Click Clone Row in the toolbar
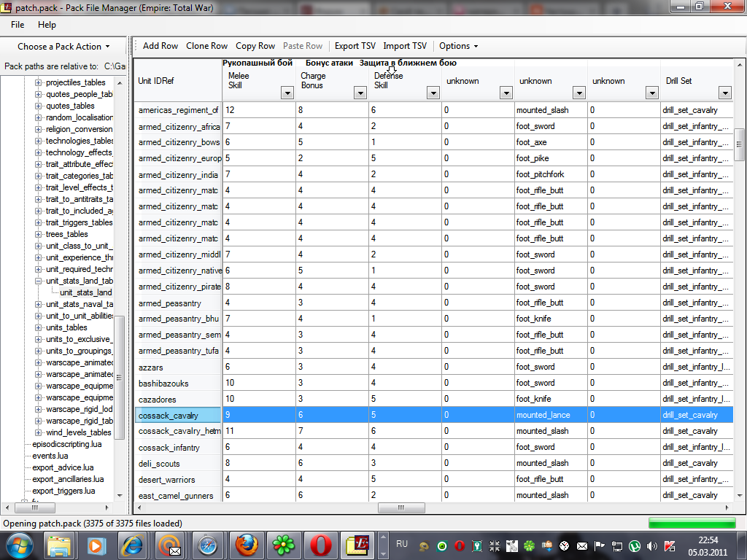Image resolution: width=747 pixels, height=560 pixels. pyautogui.click(x=206, y=46)
